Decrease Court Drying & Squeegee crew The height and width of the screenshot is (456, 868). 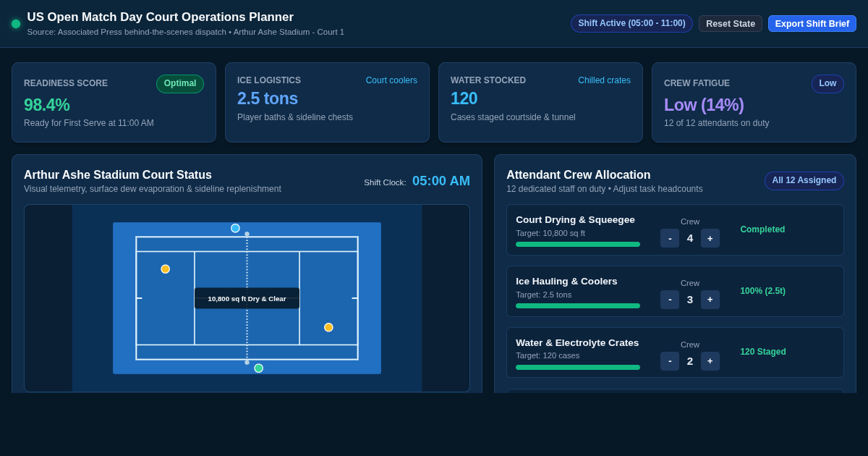[x=670, y=238]
